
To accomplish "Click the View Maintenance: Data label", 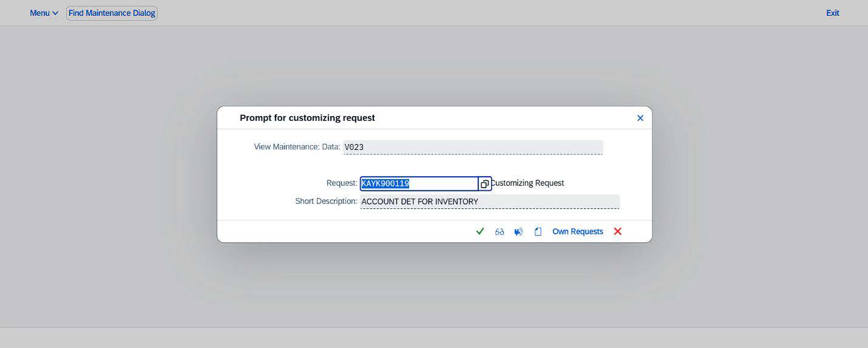I will pyautogui.click(x=297, y=146).
